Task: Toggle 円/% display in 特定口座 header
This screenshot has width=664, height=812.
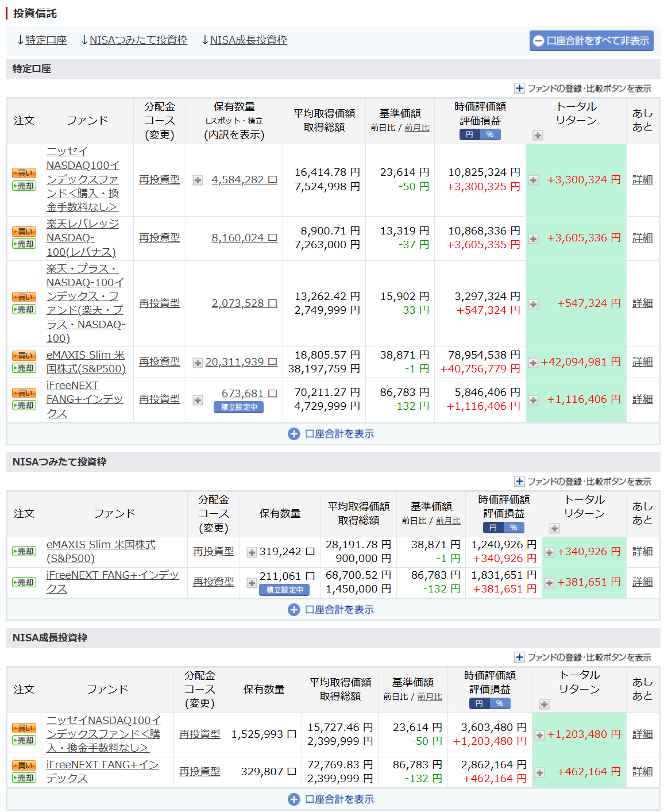Action: pos(480,134)
